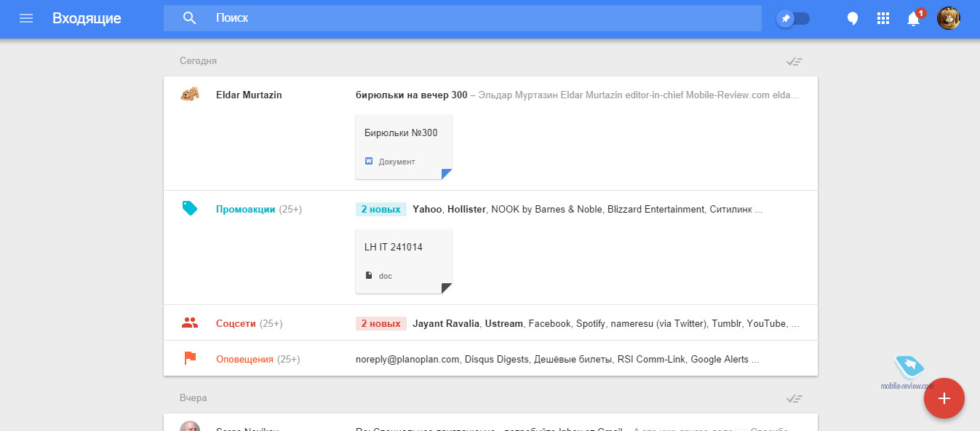
Task: Click Yahoo, Hollister senders list in Промоакции
Action: [x=587, y=210]
